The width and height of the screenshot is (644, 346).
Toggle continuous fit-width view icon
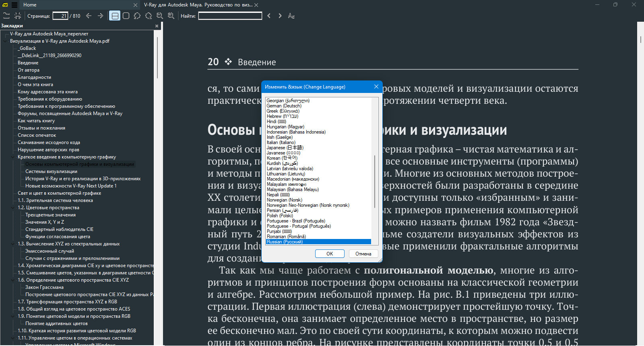tap(115, 16)
